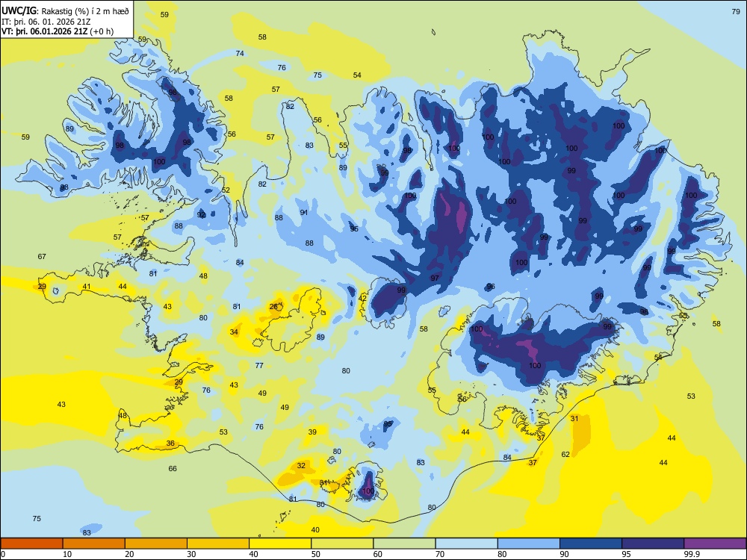Pick the navy 95–99.9 legend swatch
Screen dimensions: 747x560
[x=653, y=544]
